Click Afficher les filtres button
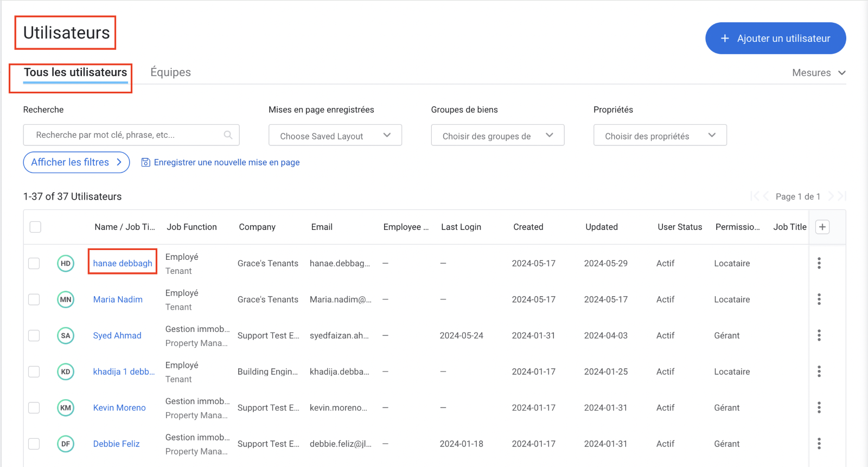The height and width of the screenshot is (467, 868). (x=76, y=162)
